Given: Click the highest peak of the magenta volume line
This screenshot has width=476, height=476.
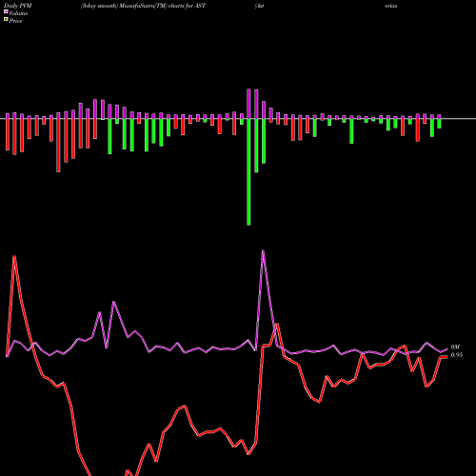Looking at the screenshot, I should tap(263, 251).
